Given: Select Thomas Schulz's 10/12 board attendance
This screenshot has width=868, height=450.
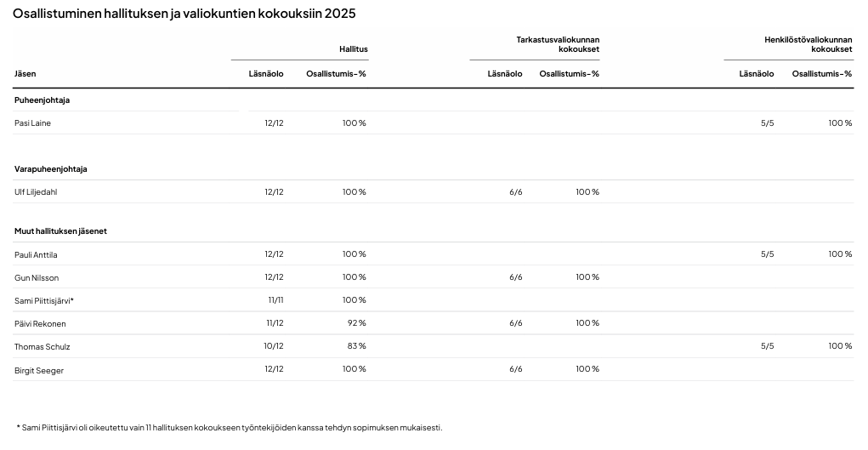Looking at the screenshot, I should [x=274, y=346].
